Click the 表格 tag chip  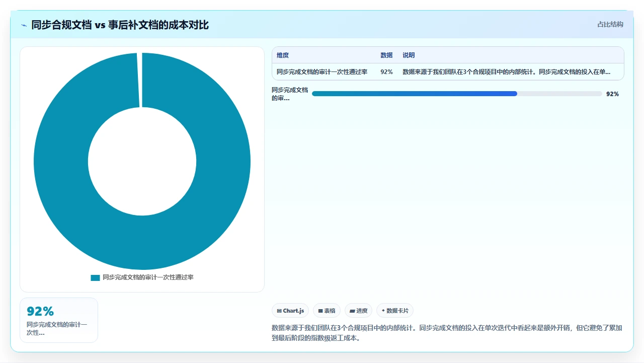pos(327,311)
